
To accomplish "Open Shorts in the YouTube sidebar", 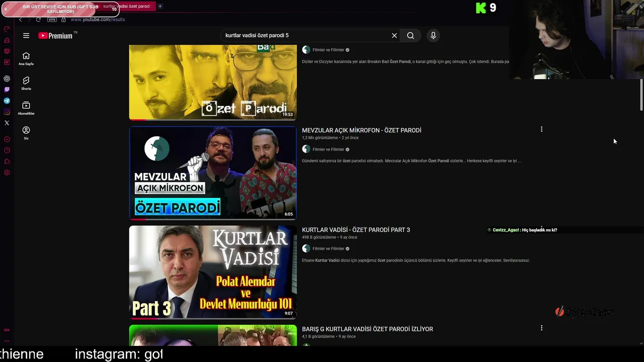I will (26, 83).
